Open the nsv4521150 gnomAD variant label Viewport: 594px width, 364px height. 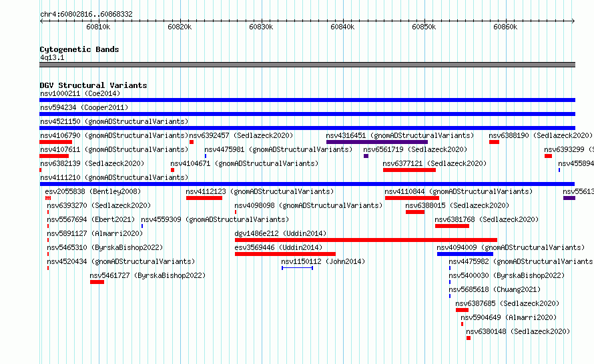coord(114,121)
